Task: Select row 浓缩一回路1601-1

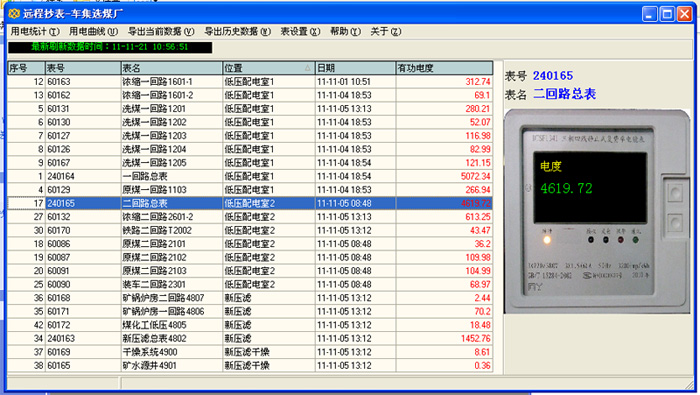Action: (x=250, y=82)
